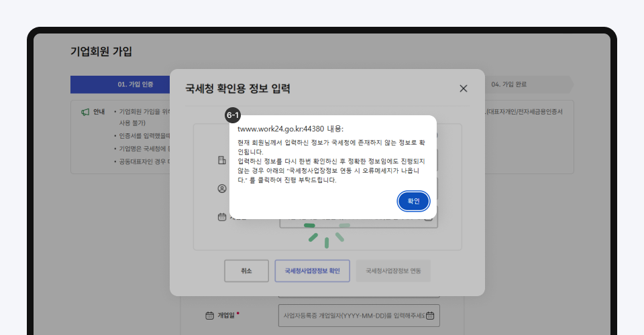644x335 pixels.
Task: Click the 개업일 field label
Action: click(x=226, y=315)
